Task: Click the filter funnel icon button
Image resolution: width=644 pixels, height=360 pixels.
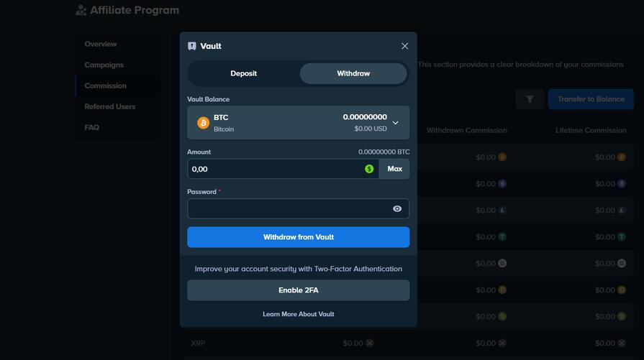Action: (530, 99)
